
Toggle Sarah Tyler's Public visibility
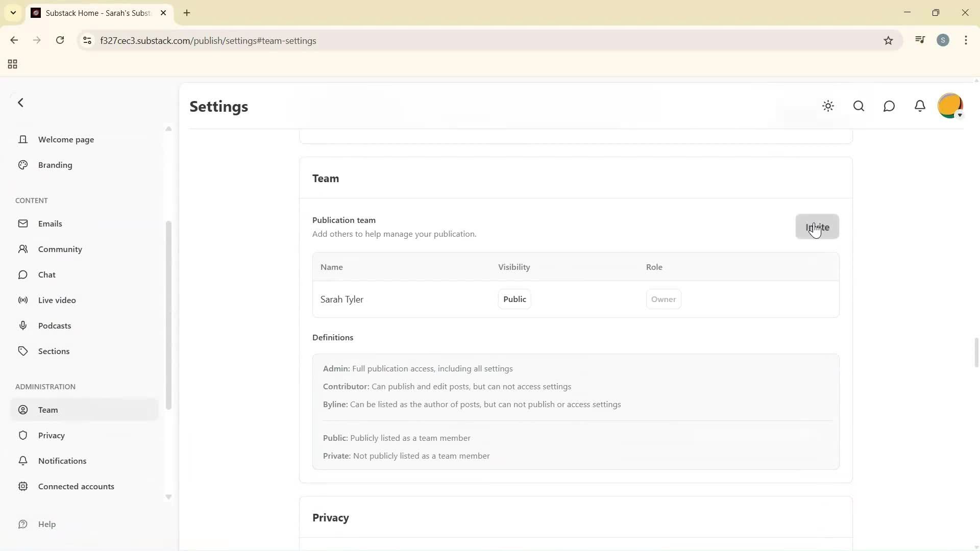click(514, 299)
